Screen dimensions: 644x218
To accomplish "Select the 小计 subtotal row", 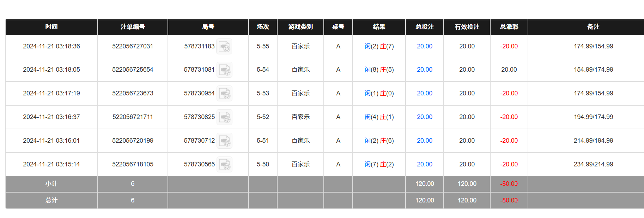I will [x=51, y=184].
